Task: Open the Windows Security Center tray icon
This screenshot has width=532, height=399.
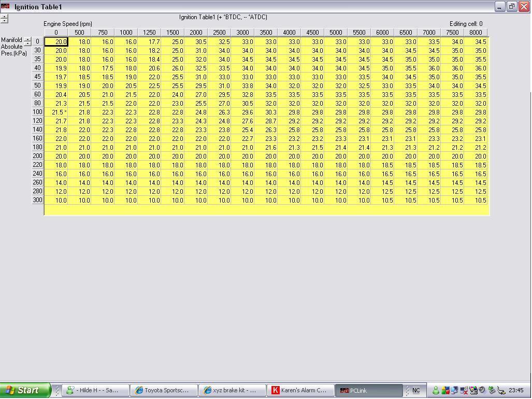Action: [x=445, y=390]
